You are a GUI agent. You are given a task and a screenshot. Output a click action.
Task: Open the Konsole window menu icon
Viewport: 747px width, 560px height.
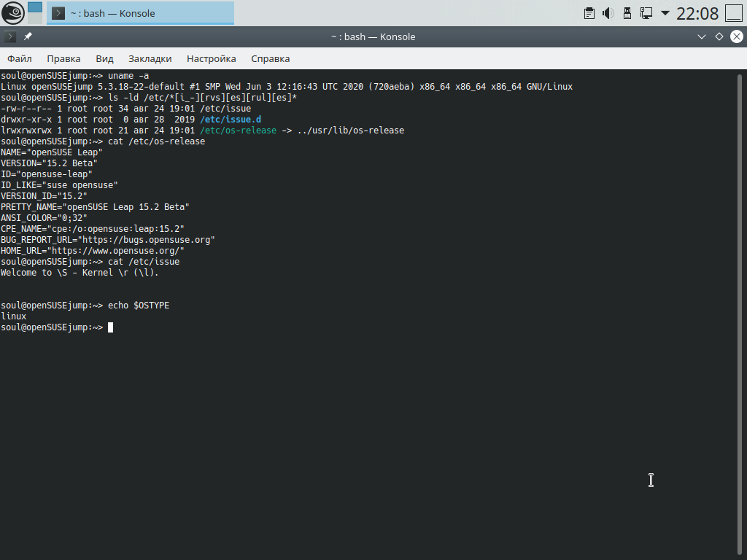(10, 36)
